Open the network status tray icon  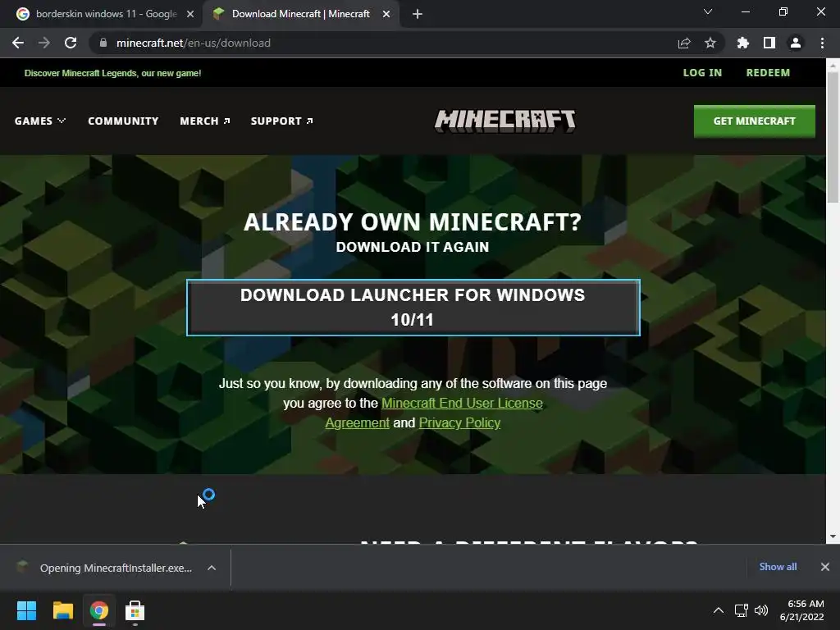click(x=742, y=610)
